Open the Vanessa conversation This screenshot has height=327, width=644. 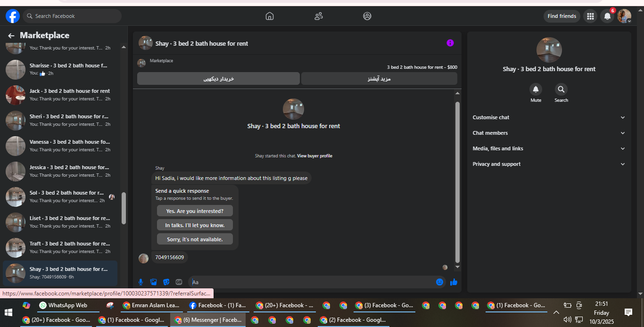point(60,146)
